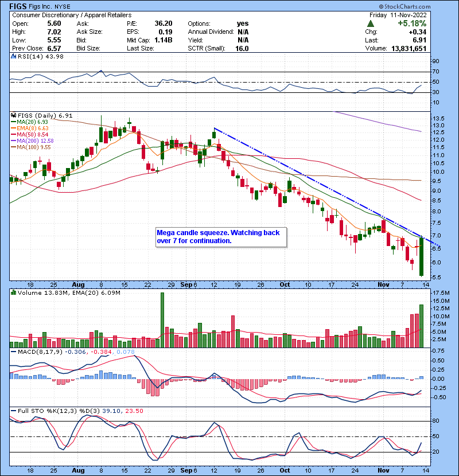The width and height of the screenshot is (459, 476).
Task: Click the Aug label on price chart axis
Action: click(x=78, y=285)
